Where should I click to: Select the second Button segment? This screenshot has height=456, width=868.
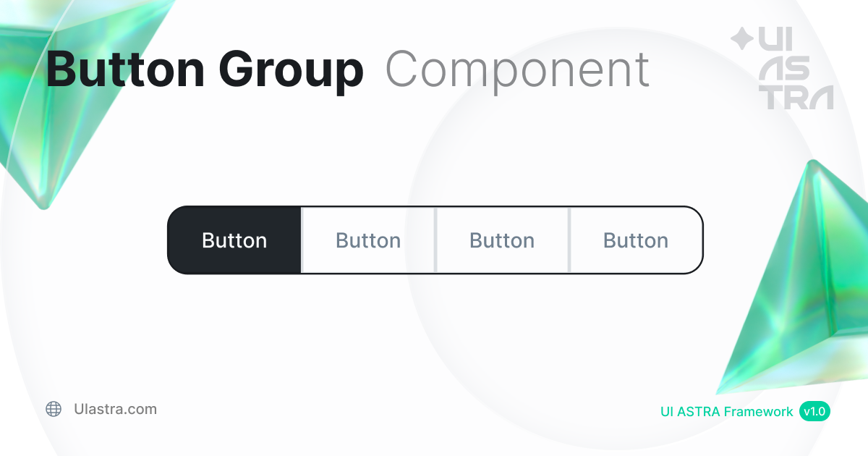click(368, 240)
